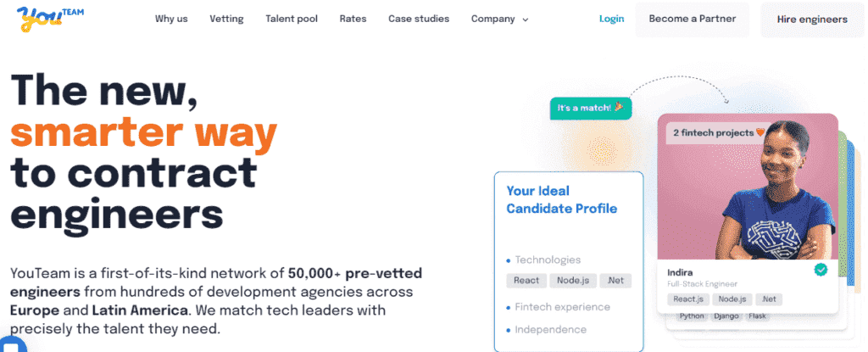The width and height of the screenshot is (868, 352).
Task: Select the React tag under Technologies
Action: tap(526, 281)
